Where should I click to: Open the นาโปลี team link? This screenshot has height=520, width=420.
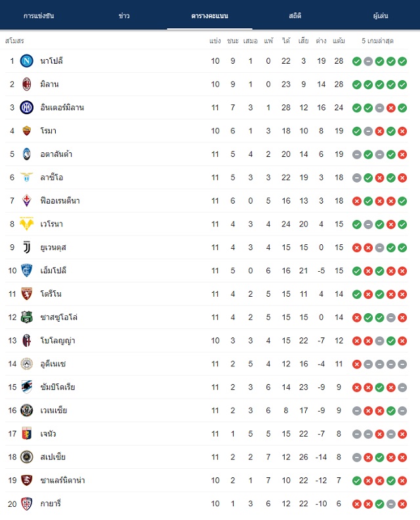click(x=51, y=61)
